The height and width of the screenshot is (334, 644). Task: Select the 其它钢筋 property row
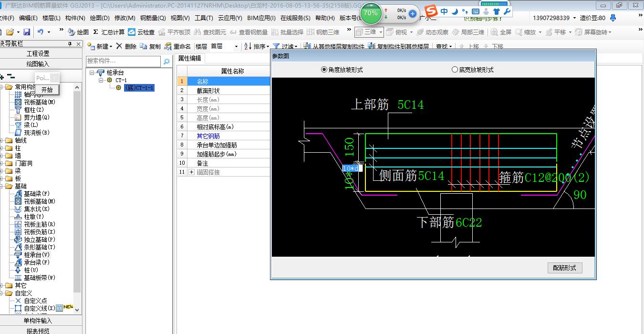pyautogui.click(x=208, y=136)
